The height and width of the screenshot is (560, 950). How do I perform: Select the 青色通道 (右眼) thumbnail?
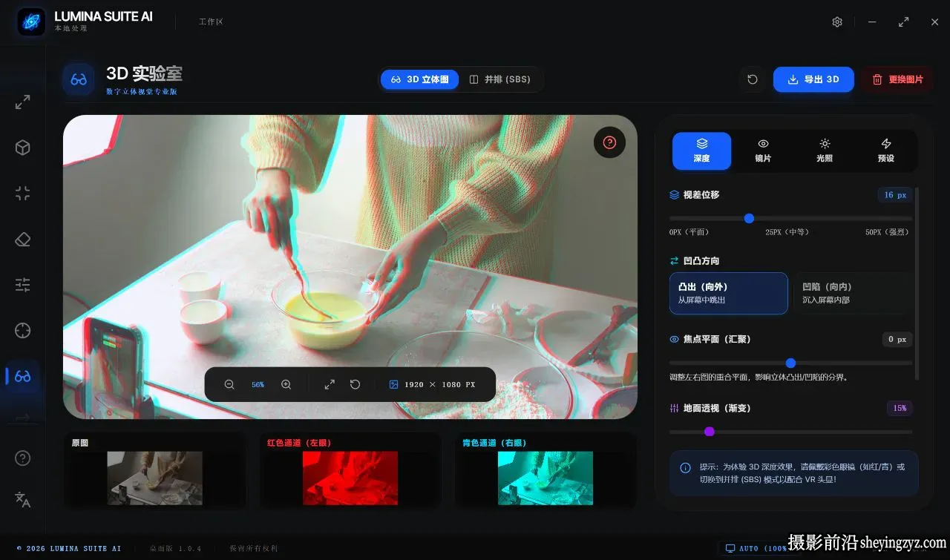[546, 470]
